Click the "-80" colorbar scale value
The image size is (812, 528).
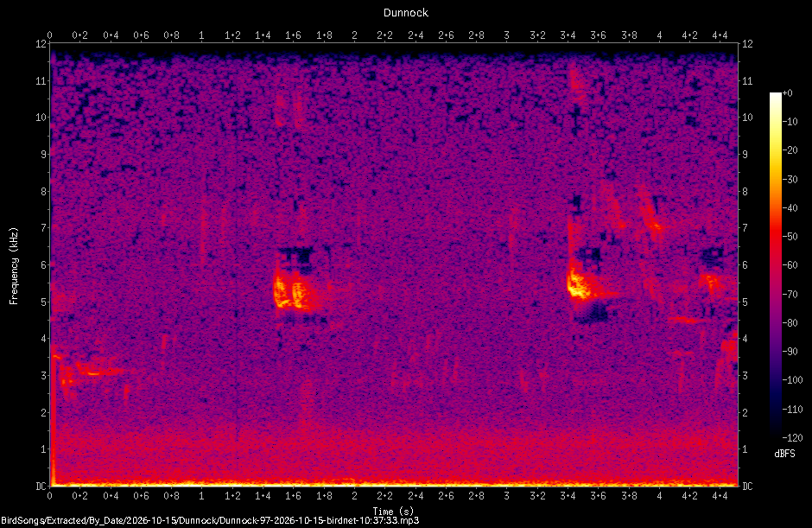[790, 323]
